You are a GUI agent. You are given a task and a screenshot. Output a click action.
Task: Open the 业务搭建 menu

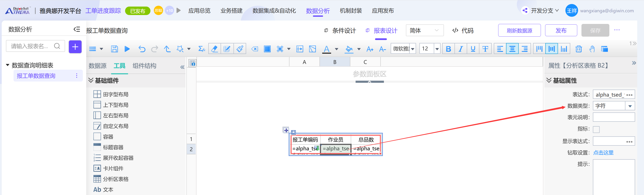click(x=232, y=11)
